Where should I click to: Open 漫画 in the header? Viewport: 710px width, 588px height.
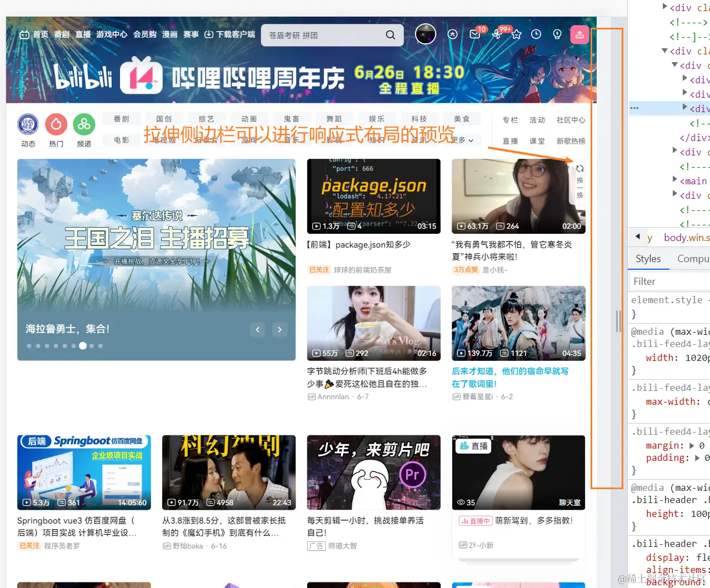pyautogui.click(x=169, y=34)
